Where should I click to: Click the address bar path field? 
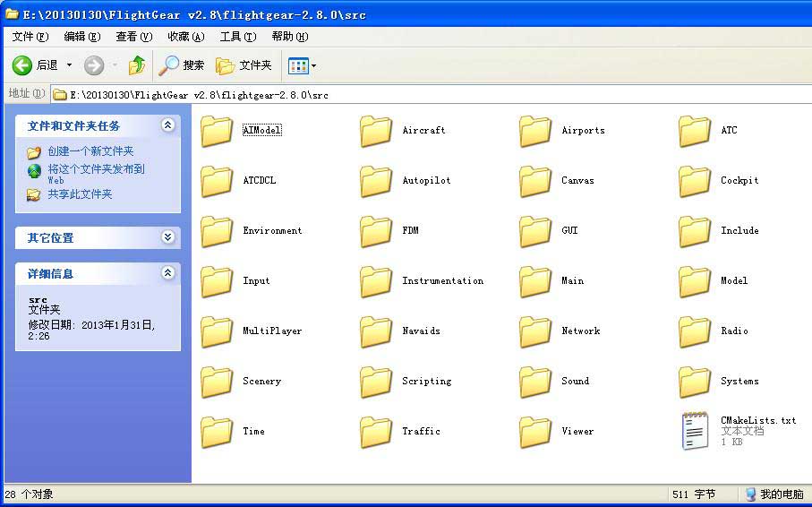[x=431, y=95]
